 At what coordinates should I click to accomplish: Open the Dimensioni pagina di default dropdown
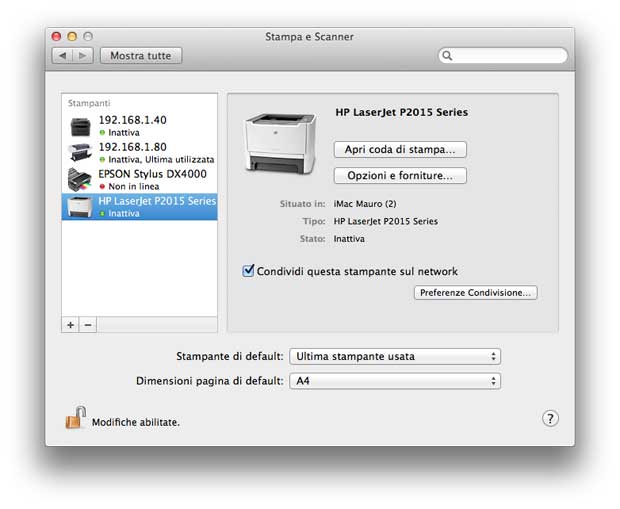[395, 381]
